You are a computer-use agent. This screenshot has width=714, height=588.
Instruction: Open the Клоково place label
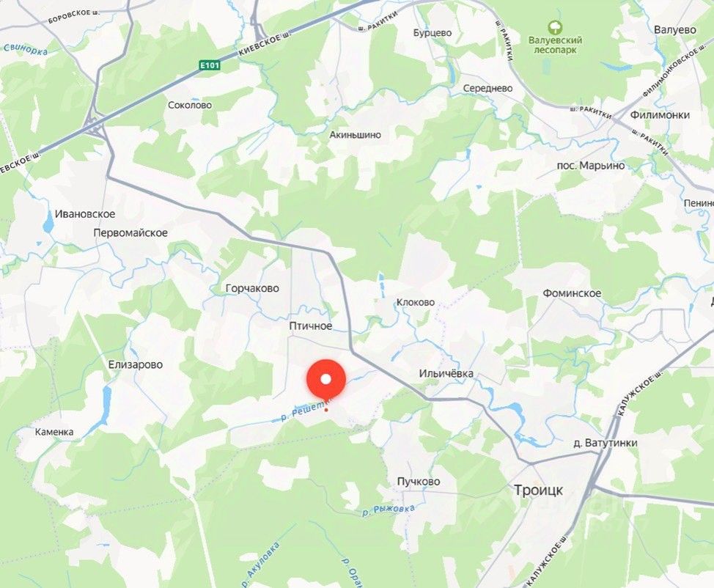pyautogui.click(x=416, y=302)
